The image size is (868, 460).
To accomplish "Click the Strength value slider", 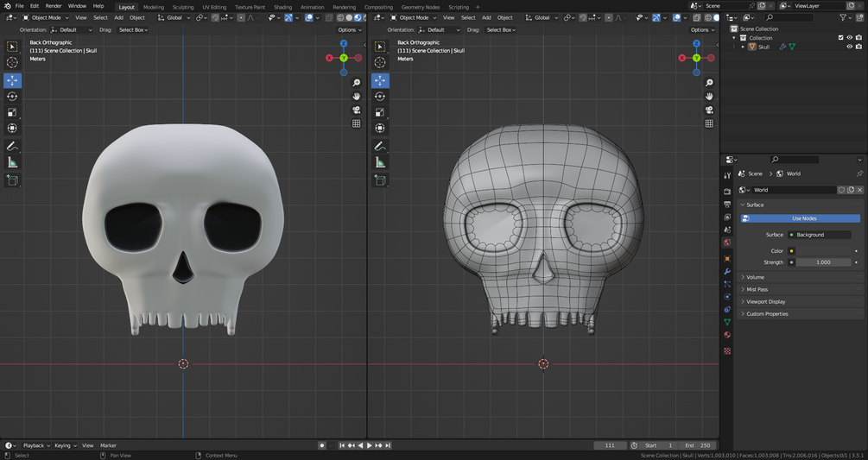I will (x=823, y=262).
